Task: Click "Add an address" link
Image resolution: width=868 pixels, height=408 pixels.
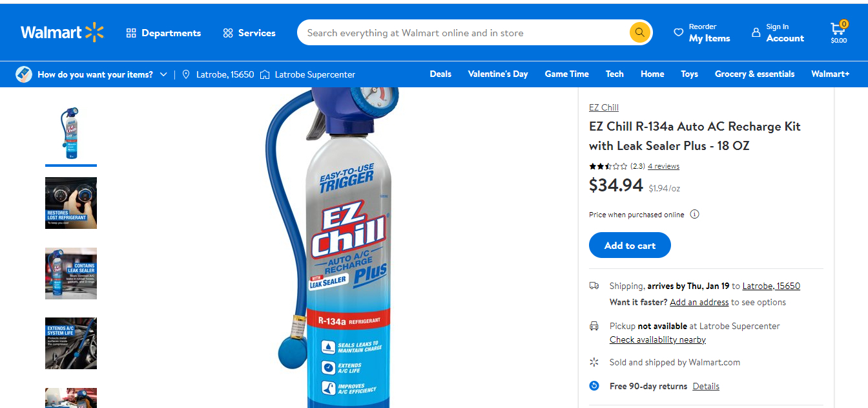Action: pos(699,302)
